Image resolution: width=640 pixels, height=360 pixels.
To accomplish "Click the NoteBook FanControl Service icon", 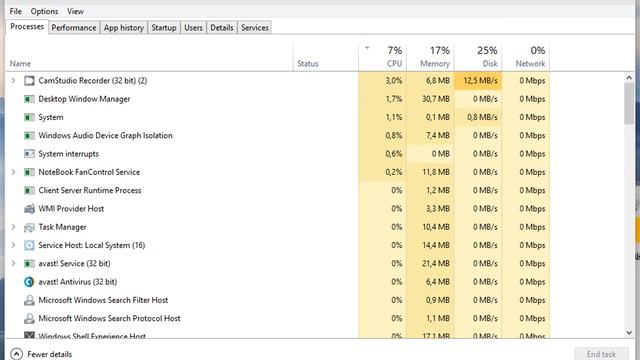I will (29, 172).
